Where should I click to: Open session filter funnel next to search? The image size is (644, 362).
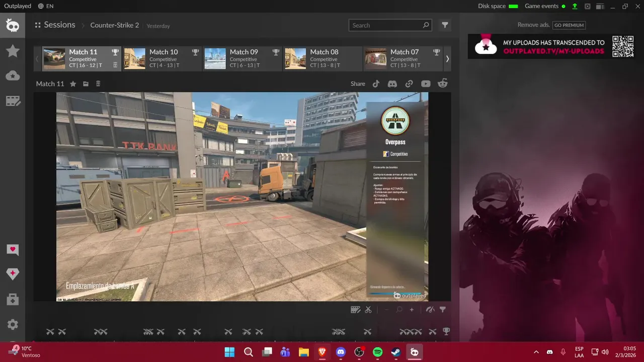(x=445, y=25)
